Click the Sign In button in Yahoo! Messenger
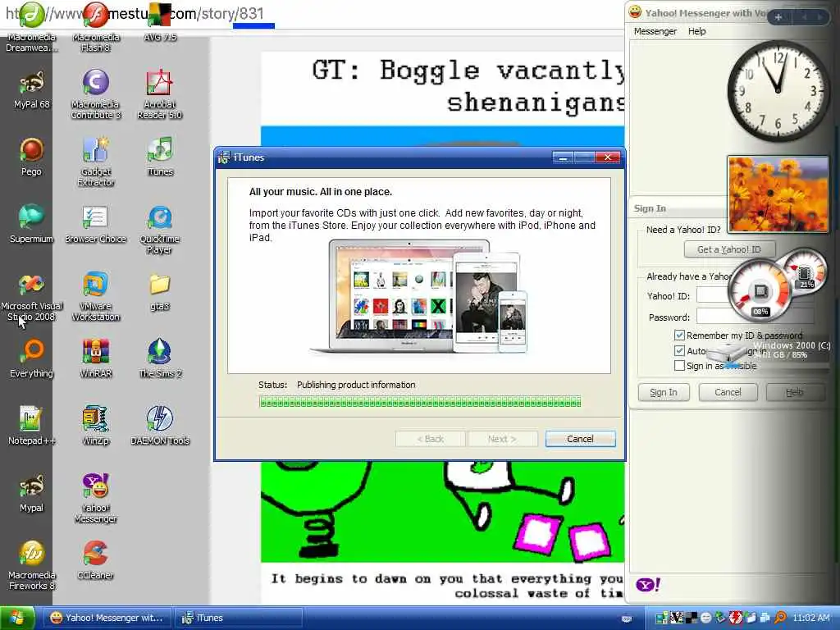The height and width of the screenshot is (630, 840). [663, 392]
